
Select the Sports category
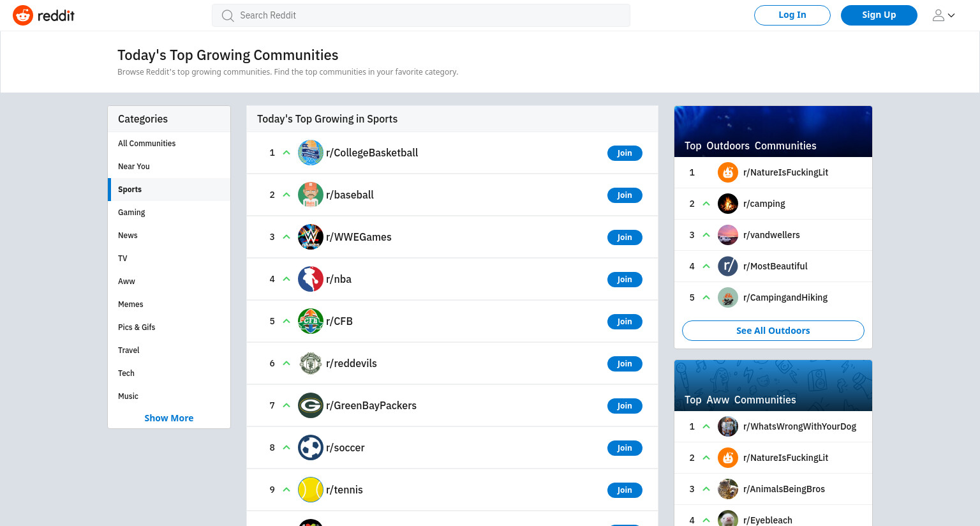[x=169, y=190]
